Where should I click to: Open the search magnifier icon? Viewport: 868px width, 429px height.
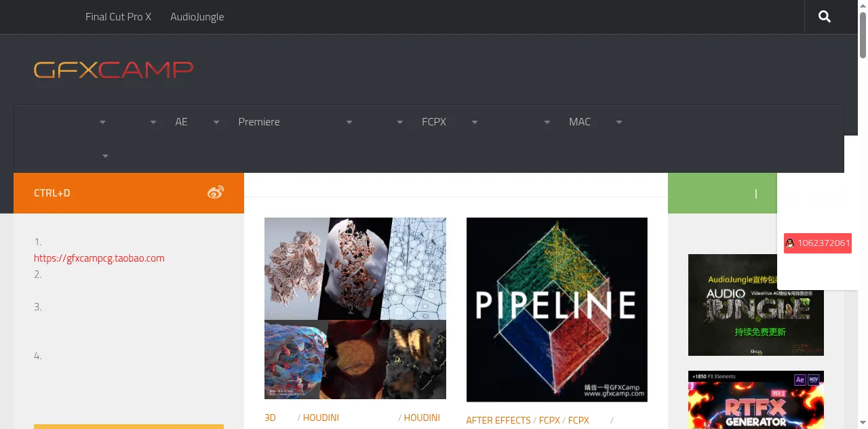[x=825, y=17]
